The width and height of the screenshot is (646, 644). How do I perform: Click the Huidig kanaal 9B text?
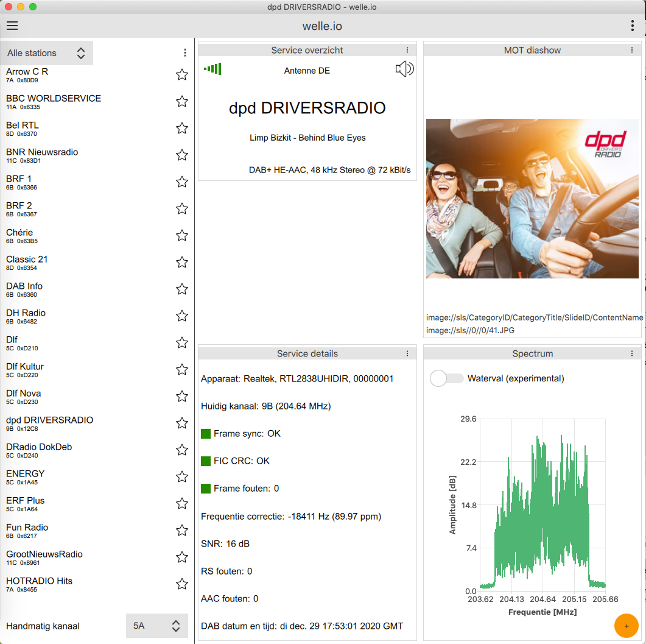pos(265,406)
